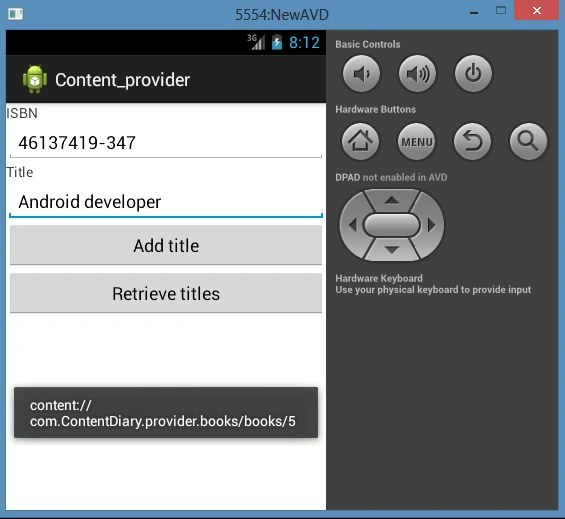Click the Title label
Screen dimensions: 565x519
pos(20,172)
